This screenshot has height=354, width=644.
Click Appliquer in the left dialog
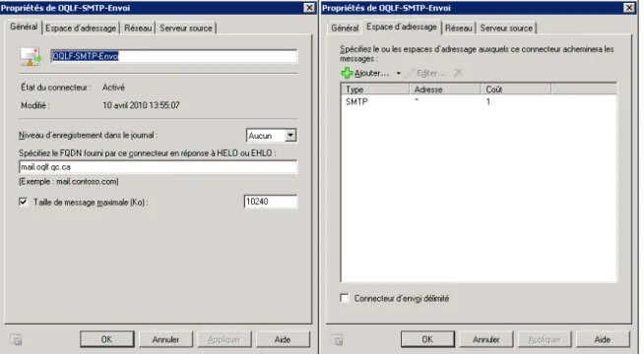(x=225, y=339)
